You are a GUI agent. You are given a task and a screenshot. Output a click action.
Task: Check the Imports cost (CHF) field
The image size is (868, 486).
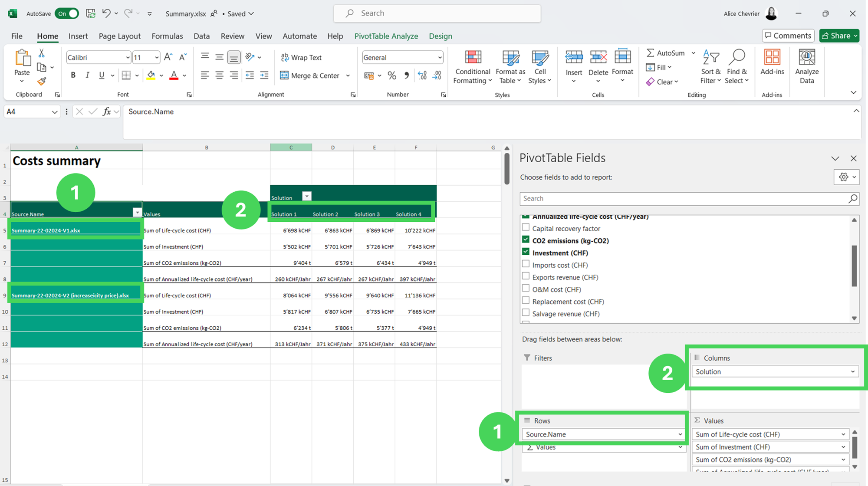(x=526, y=264)
